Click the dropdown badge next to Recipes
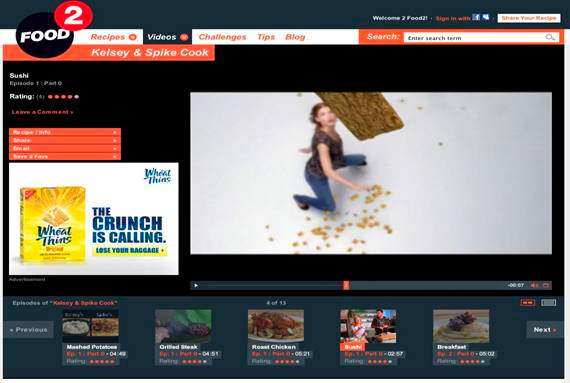 coord(133,37)
